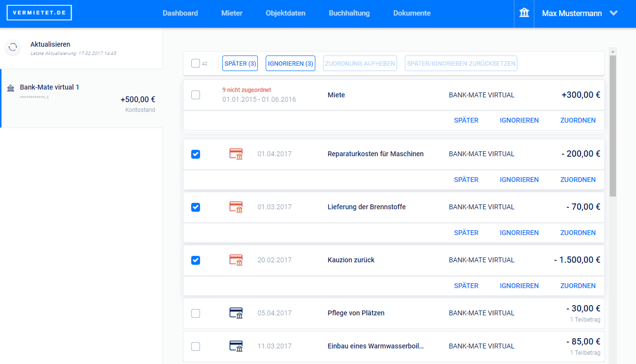Screen dimensions: 636x364
Task: Click the Miete transaction title
Action: [x=336, y=95]
